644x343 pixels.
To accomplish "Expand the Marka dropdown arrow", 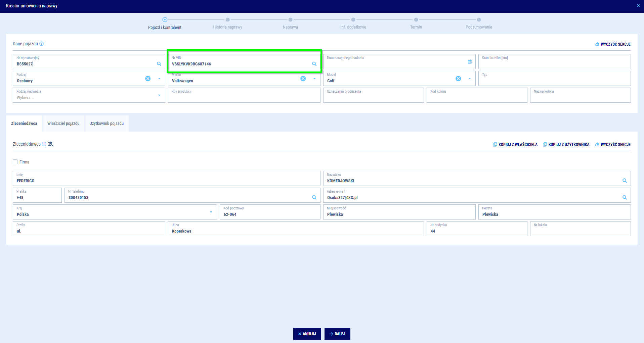I will pos(314,79).
